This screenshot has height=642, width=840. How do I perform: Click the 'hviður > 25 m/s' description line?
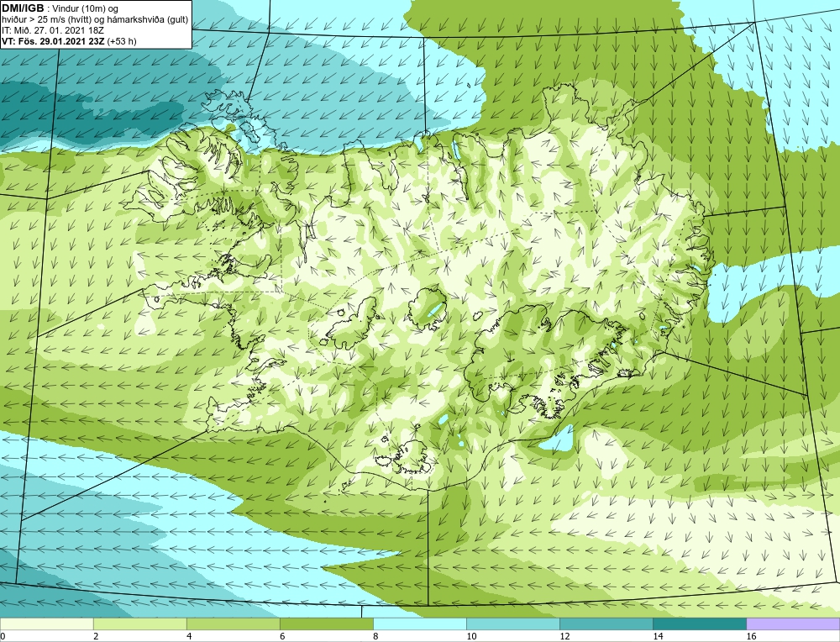(x=94, y=20)
